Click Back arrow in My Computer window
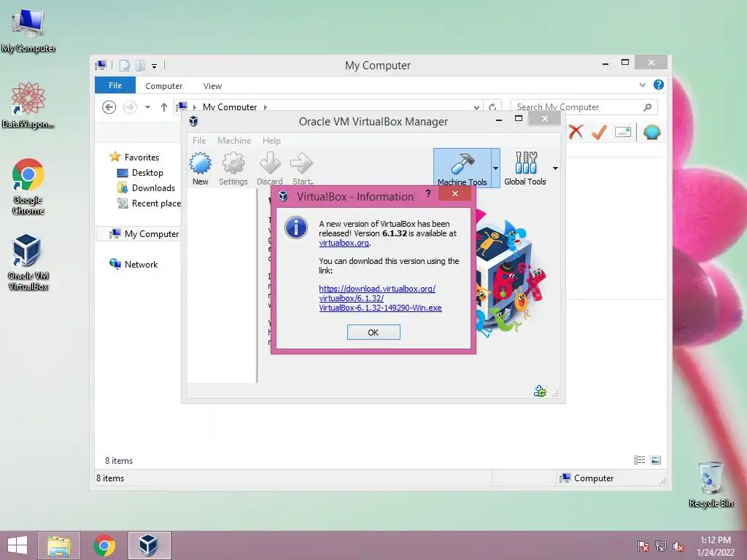 109,107
